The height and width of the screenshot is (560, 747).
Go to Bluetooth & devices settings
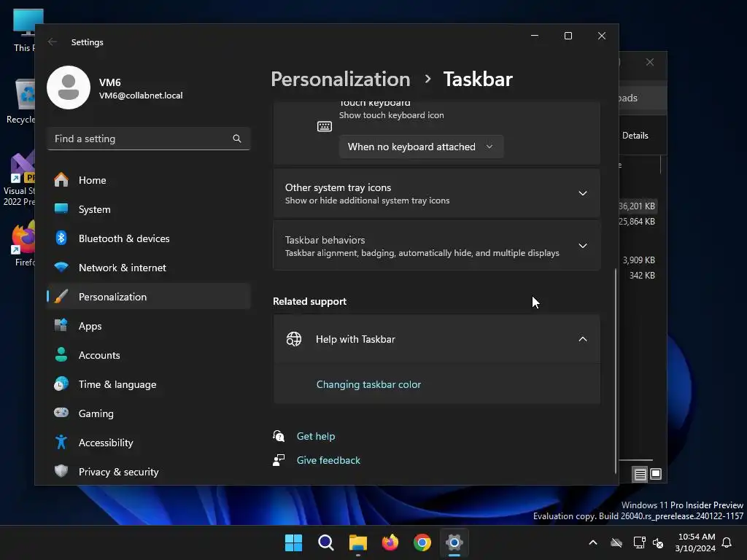coord(149,238)
